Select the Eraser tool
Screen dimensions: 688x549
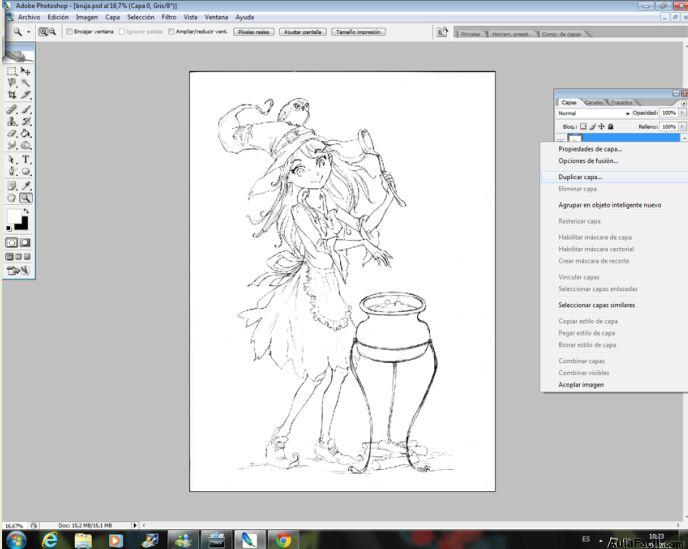coord(12,133)
